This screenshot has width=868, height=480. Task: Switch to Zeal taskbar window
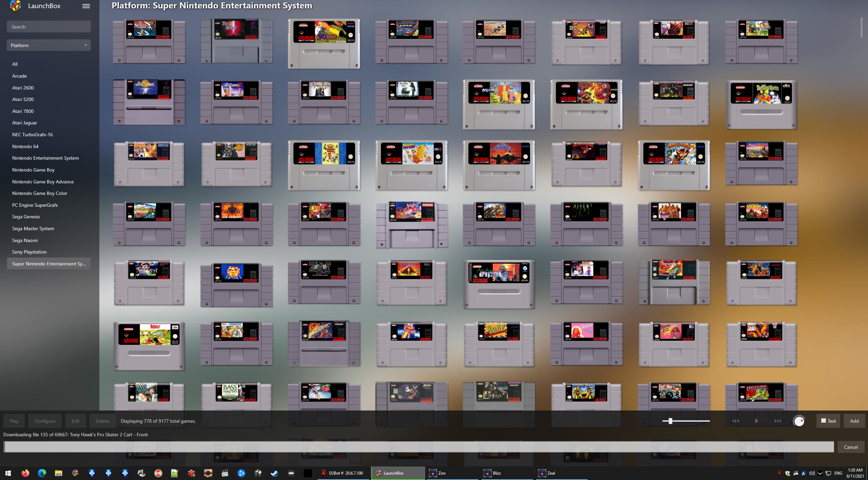tap(561, 473)
